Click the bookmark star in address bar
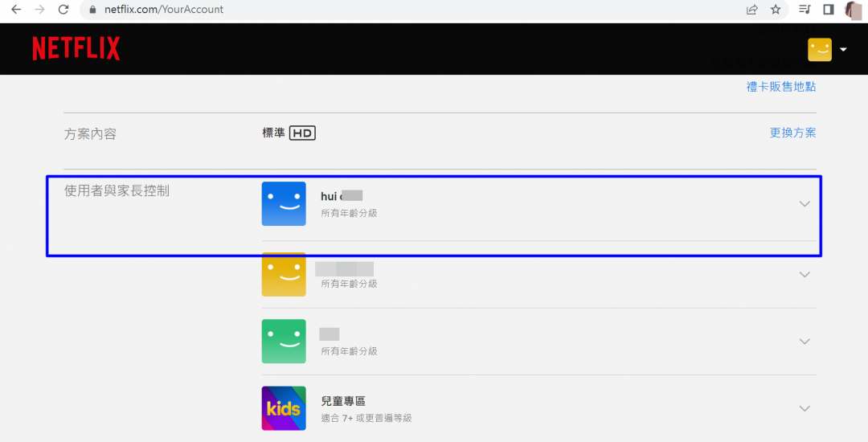 click(x=776, y=10)
